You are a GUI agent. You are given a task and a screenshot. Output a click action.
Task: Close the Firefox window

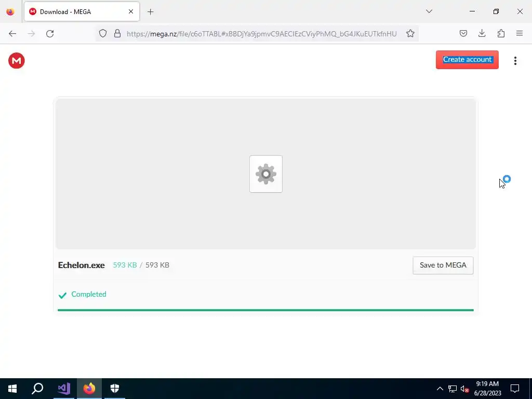pos(520,11)
